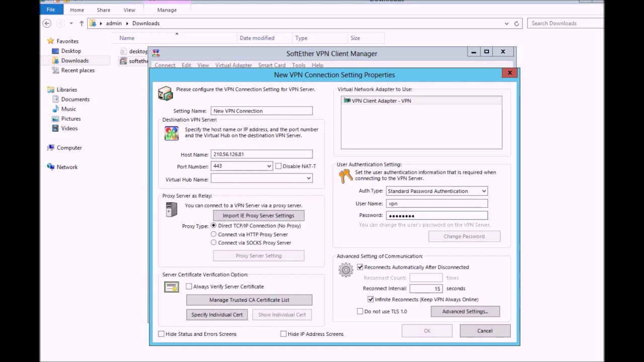
Task: Click the Setting Name input field
Action: coord(262,111)
